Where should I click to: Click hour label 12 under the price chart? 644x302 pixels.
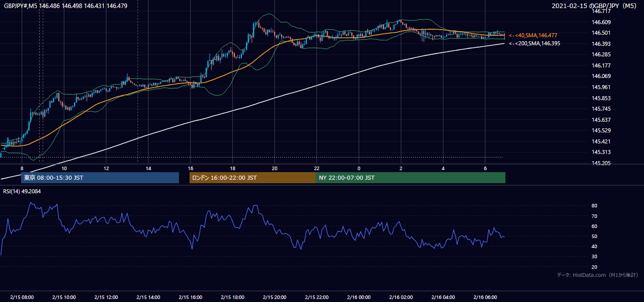point(106,168)
